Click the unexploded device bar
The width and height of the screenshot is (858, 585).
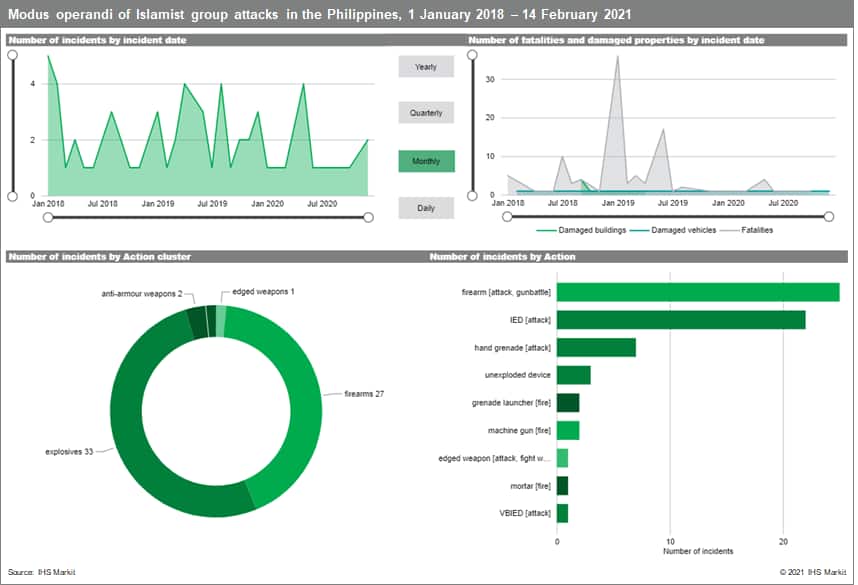573,375
